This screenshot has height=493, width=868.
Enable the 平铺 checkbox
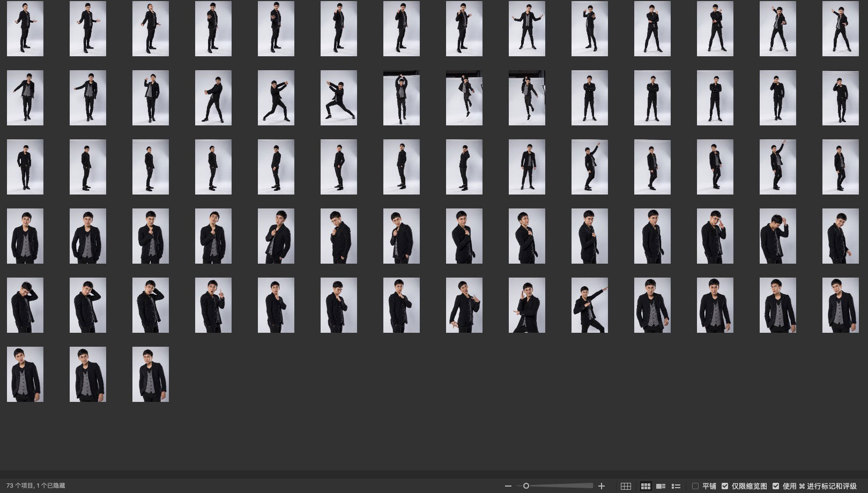click(695, 486)
